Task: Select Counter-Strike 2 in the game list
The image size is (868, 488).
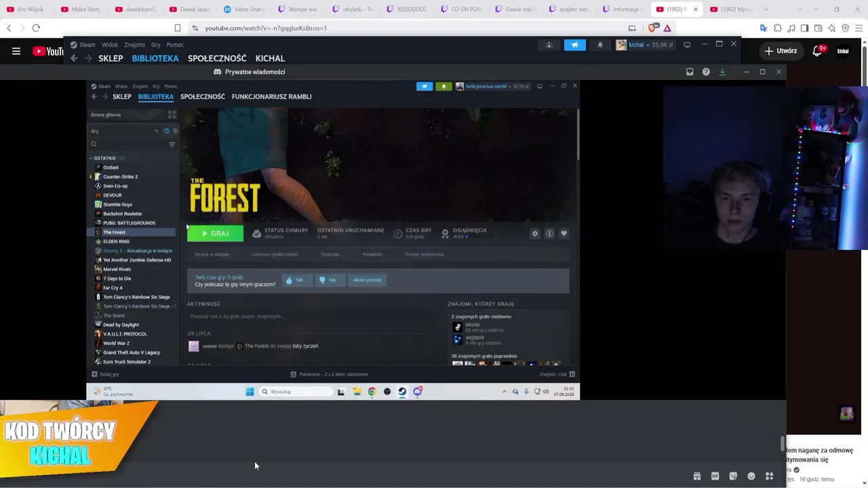Action: [x=120, y=177]
